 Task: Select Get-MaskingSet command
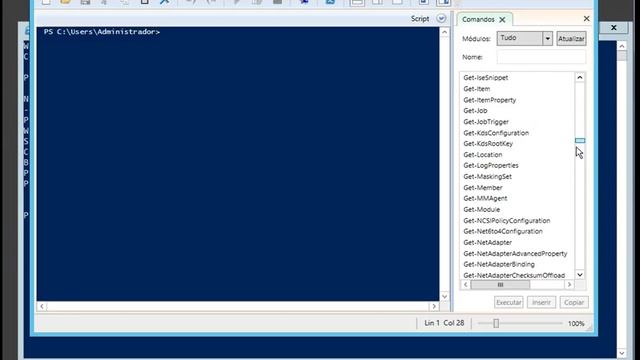pos(487,176)
